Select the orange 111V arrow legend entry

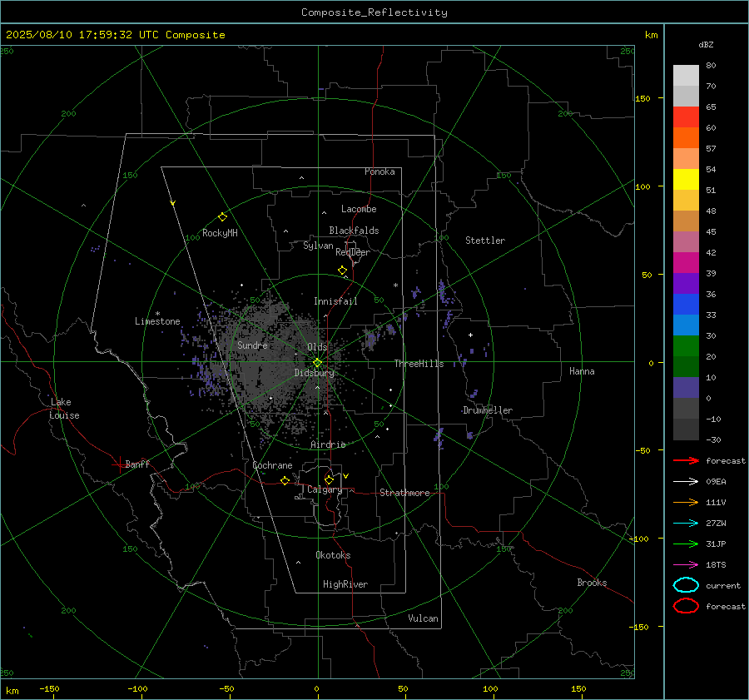686,502
